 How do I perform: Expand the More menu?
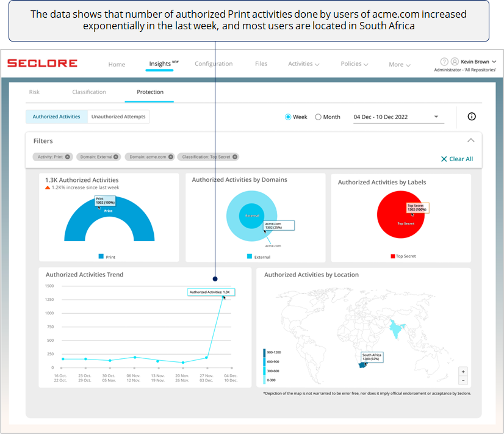[400, 65]
